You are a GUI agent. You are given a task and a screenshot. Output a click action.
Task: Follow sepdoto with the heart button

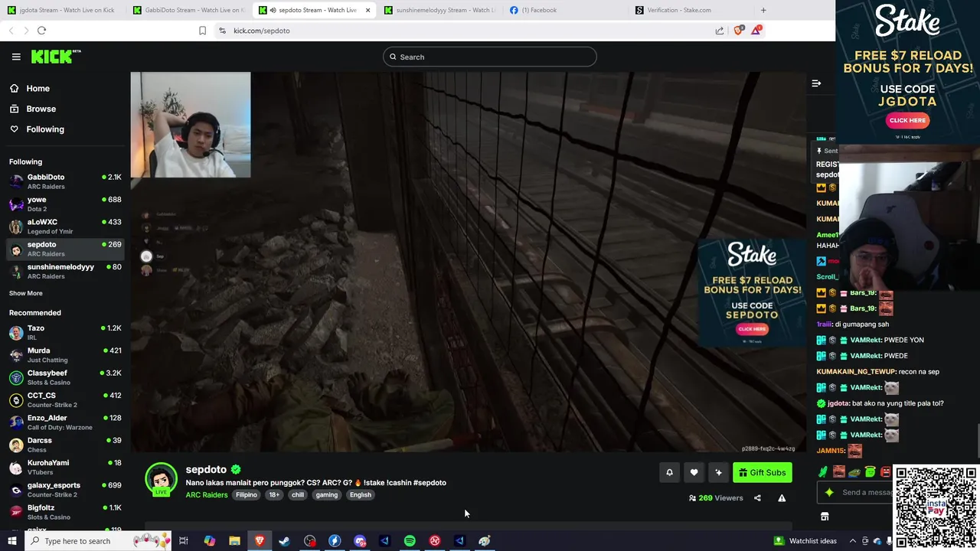pos(694,472)
